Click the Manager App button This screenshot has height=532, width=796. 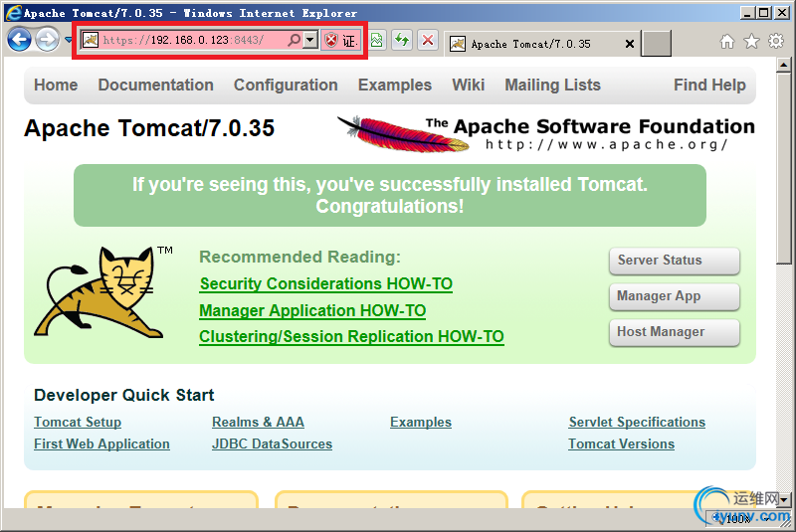click(x=675, y=296)
